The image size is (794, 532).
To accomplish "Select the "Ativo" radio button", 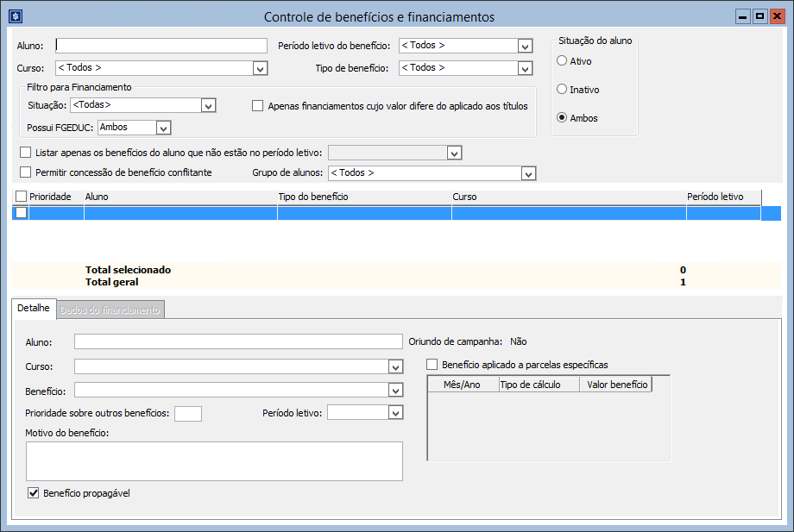I will (x=564, y=61).
